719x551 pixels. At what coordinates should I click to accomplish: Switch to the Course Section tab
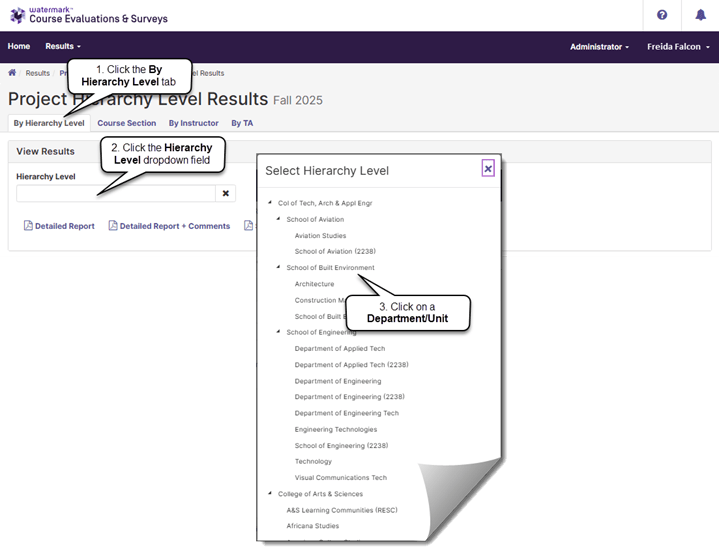(x=127, y=123)
